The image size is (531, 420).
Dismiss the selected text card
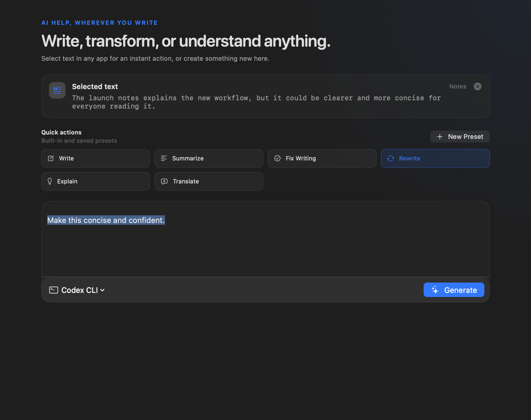[477, 86]
